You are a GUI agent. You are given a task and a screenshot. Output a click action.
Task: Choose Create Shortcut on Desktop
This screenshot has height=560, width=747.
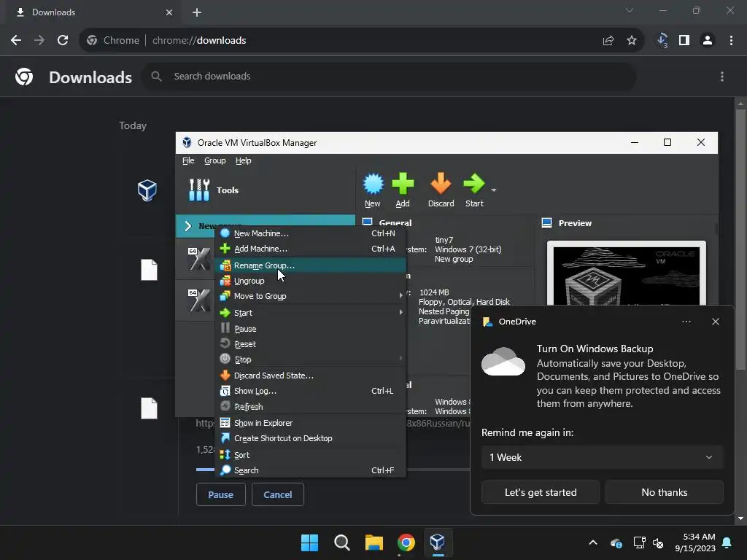[310, 437]
